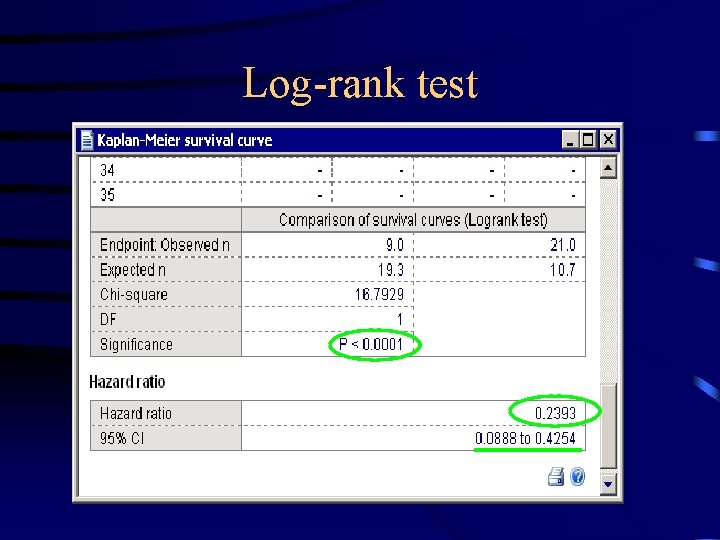Minimize the Kaplan-Meier survival curve window
The image size is (720, 540).
coord(569,140)
